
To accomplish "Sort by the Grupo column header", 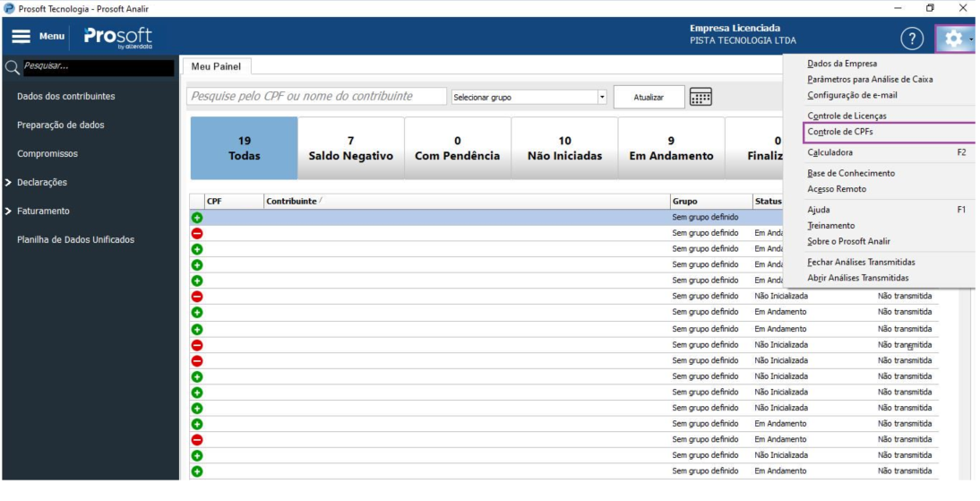I will (711, 202).
